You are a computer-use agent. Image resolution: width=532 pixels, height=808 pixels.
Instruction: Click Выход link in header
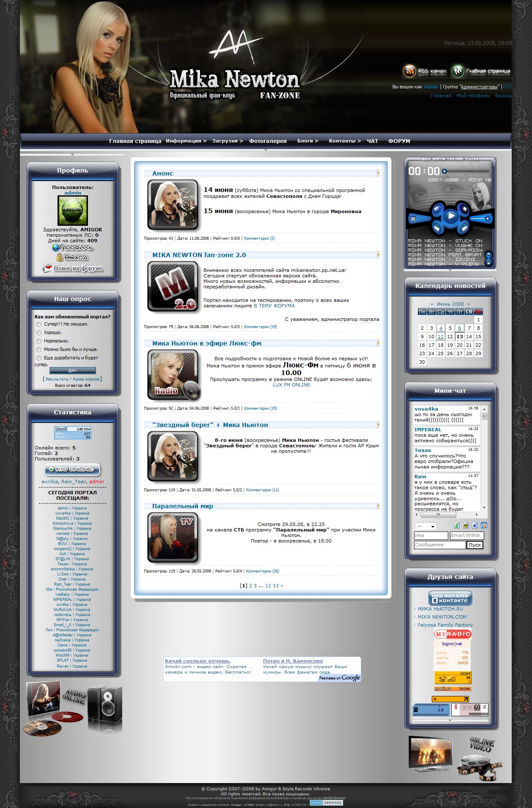point(503,96)
